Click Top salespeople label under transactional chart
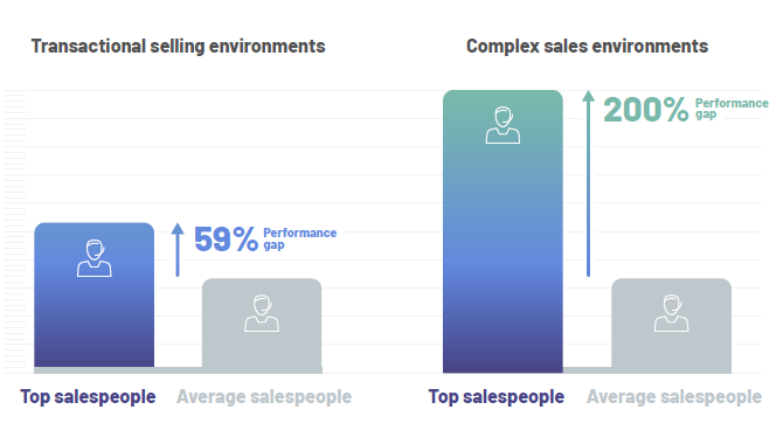780x426 pixels. click(88, 397)
